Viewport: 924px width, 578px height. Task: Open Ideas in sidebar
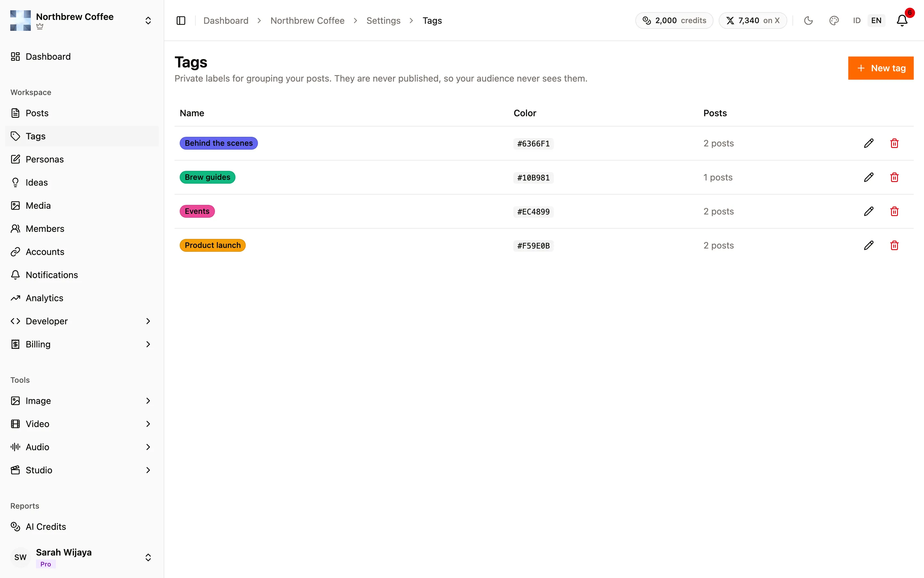[x=82, y=182]
